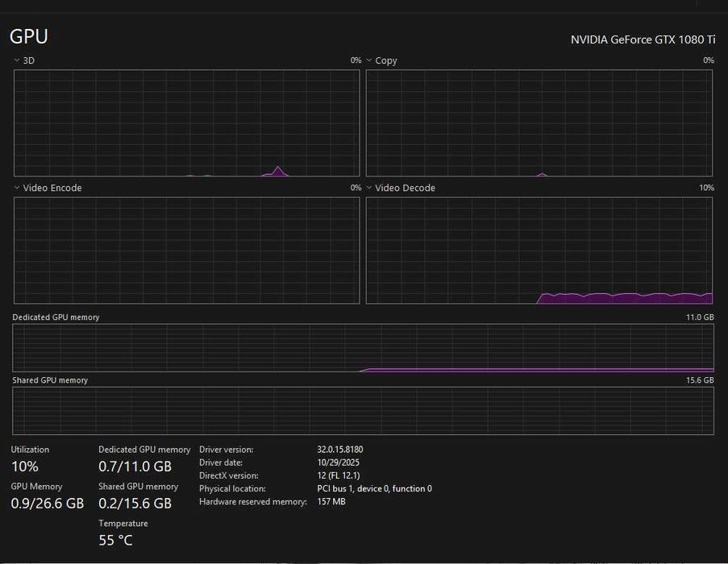The image size is (728, 564).
Task: Select the GPU heading title
Action: tap(29, 36)
